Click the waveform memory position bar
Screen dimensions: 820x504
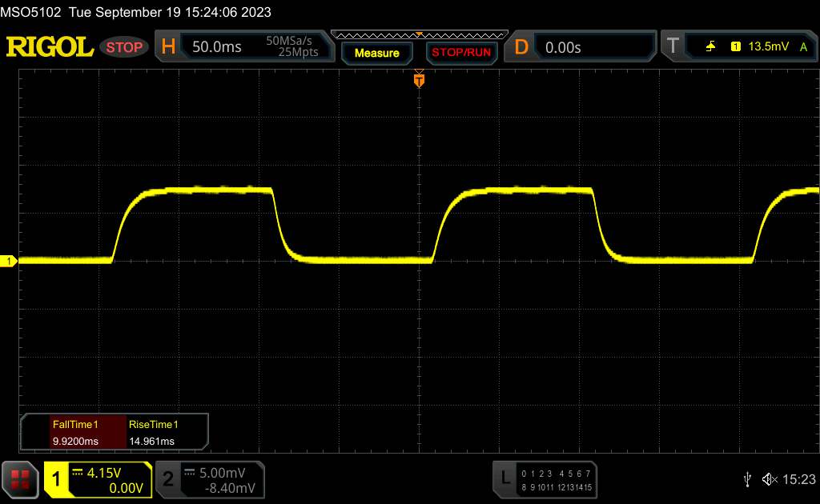[420, 35]
